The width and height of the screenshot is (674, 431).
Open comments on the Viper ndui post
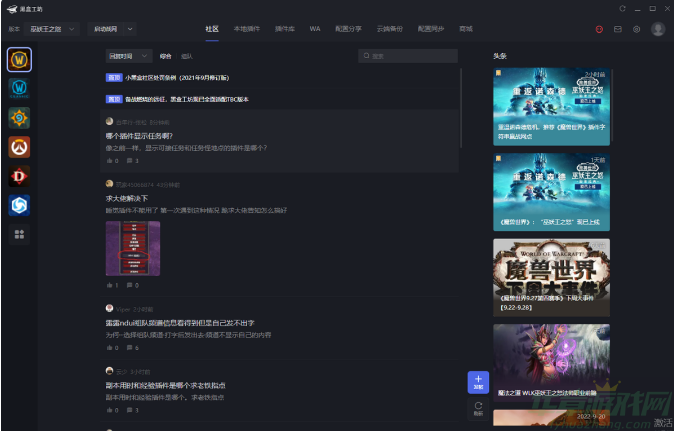tap(132, 348)
